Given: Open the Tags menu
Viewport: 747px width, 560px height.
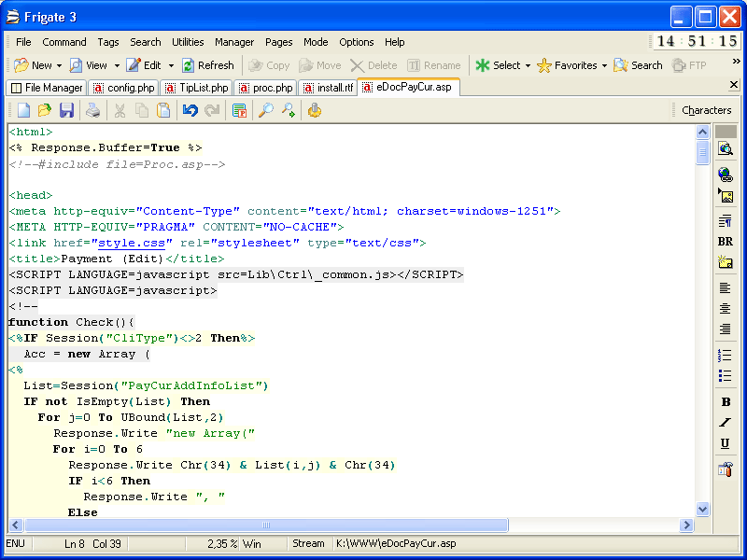Looking at the screenshot, I should point(108,42).
